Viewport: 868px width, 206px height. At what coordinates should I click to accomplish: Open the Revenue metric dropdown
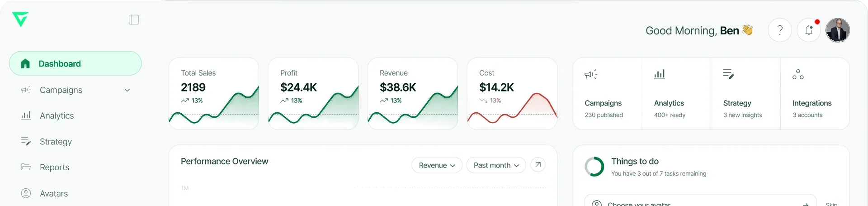coord(437,165)
